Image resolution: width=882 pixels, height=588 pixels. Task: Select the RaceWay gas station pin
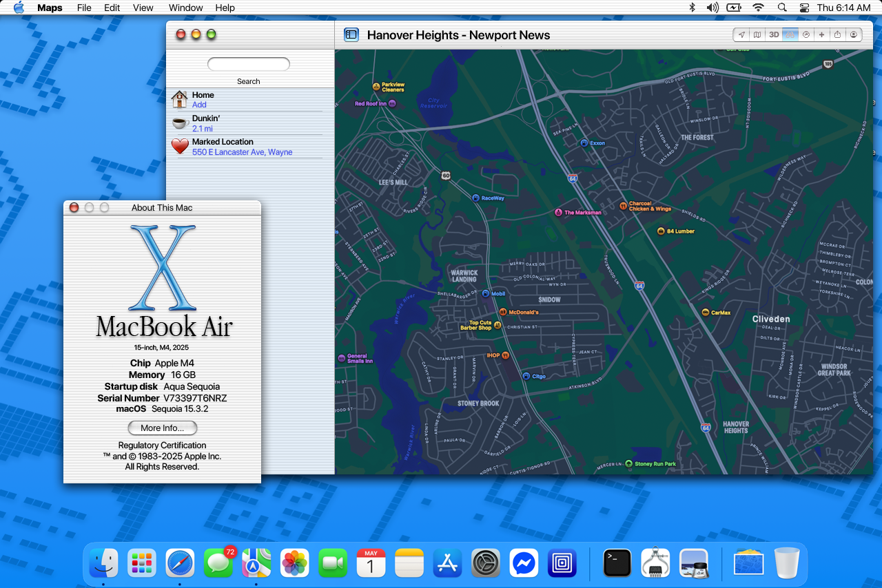pyautogui.click(x=475, y=198)
